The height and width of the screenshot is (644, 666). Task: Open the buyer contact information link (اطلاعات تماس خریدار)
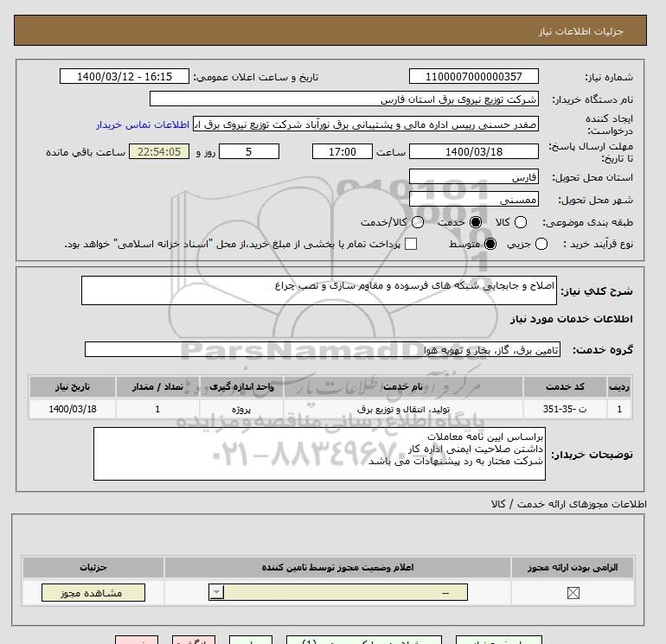143,124
